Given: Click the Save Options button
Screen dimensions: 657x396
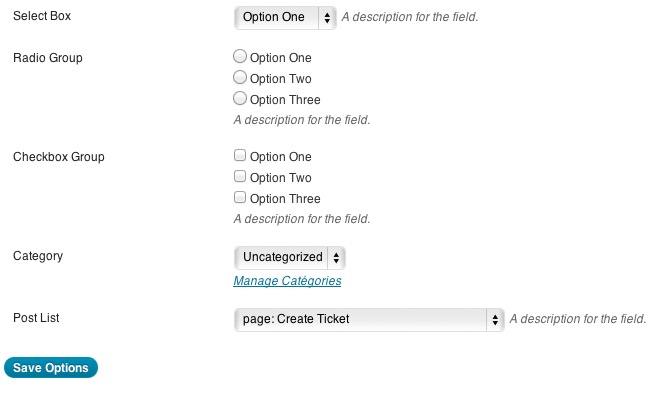Looking at the screenshot, I should [51, 368].
